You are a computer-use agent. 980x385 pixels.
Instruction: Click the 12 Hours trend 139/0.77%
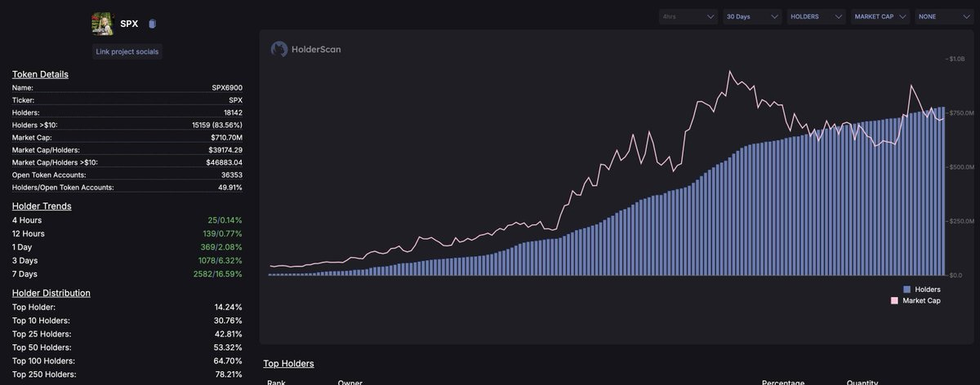click(222, 233)
